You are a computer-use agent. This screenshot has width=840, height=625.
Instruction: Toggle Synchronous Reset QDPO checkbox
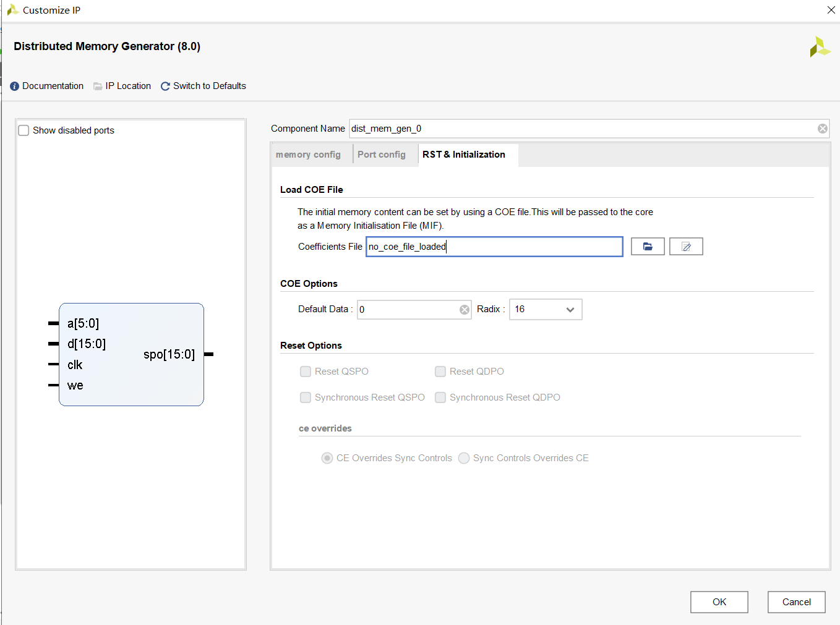pos(440,398)
